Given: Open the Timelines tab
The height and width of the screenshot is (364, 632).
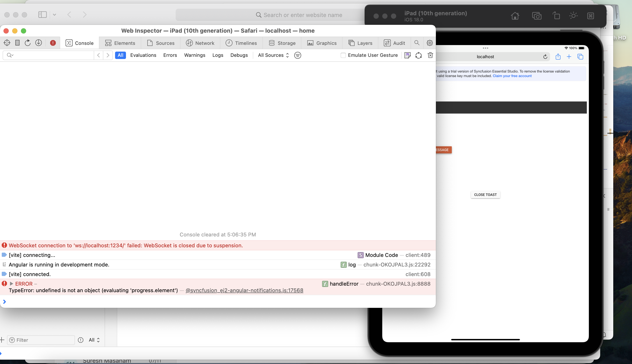Looking at the screenshot, I should (x=241, y=43).
